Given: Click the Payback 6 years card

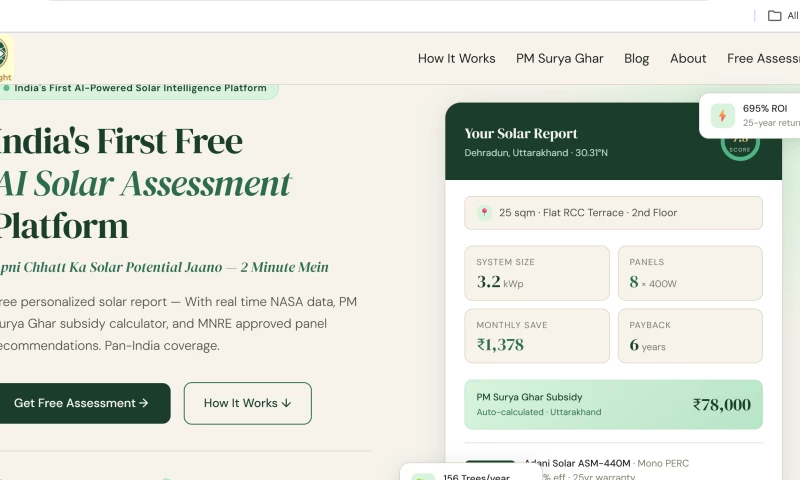Looking at the screenshot, I should (x=690, y=336).
